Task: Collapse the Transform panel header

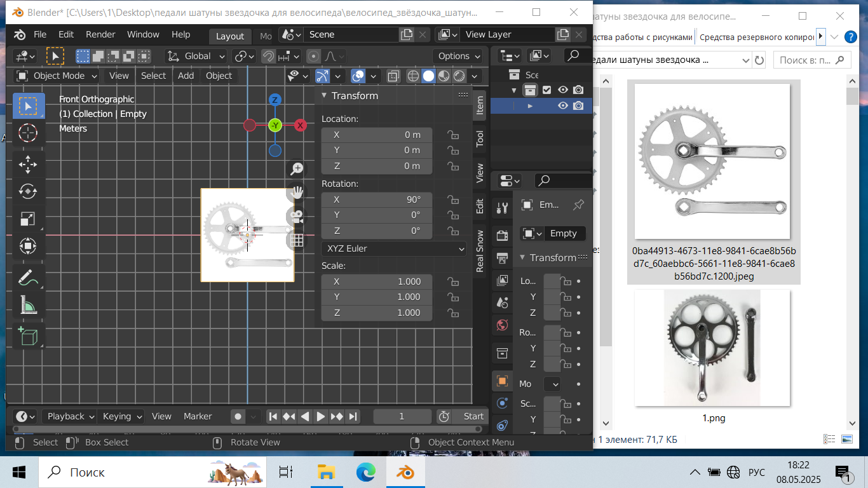Action: (355, 95)
